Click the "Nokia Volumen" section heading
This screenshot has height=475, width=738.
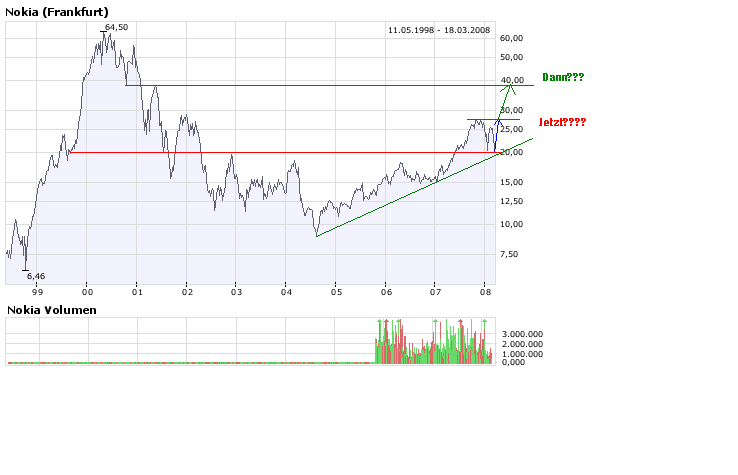pos(52,310)
